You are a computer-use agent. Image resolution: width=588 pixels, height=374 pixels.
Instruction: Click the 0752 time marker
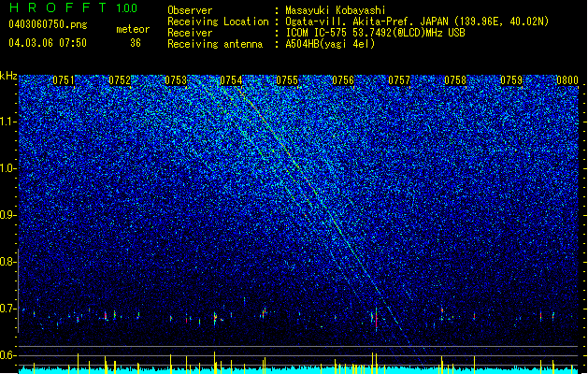[x=120, y=80]
